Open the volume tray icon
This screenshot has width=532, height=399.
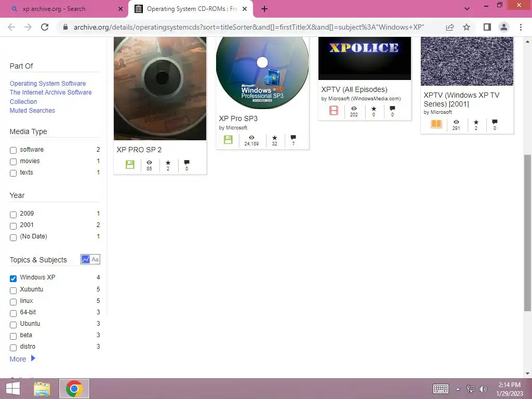coord(483,389)
